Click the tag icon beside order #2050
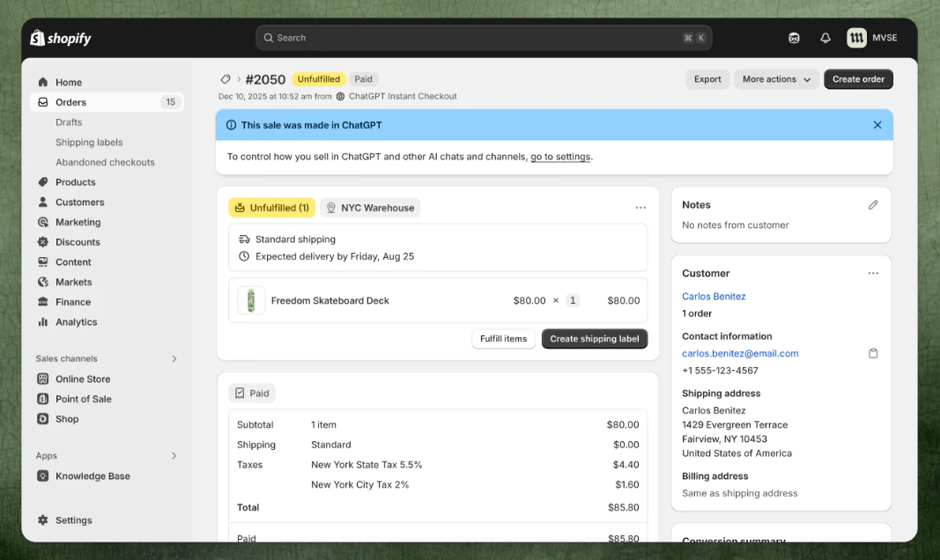 tap(226, 78)
